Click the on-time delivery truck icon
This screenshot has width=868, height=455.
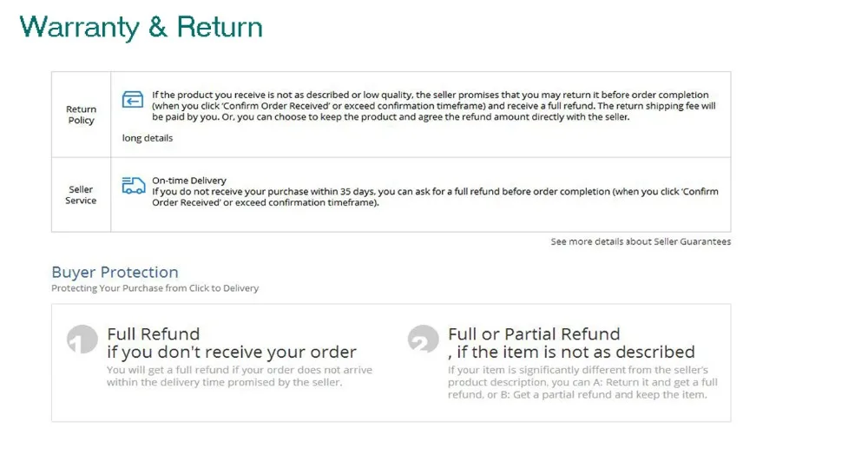point(134,186)
